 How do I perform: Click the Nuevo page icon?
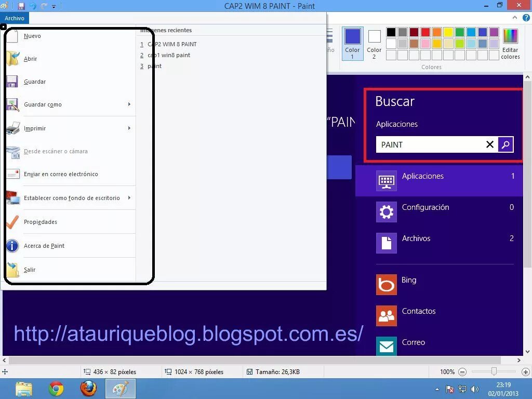pos(12,36)
